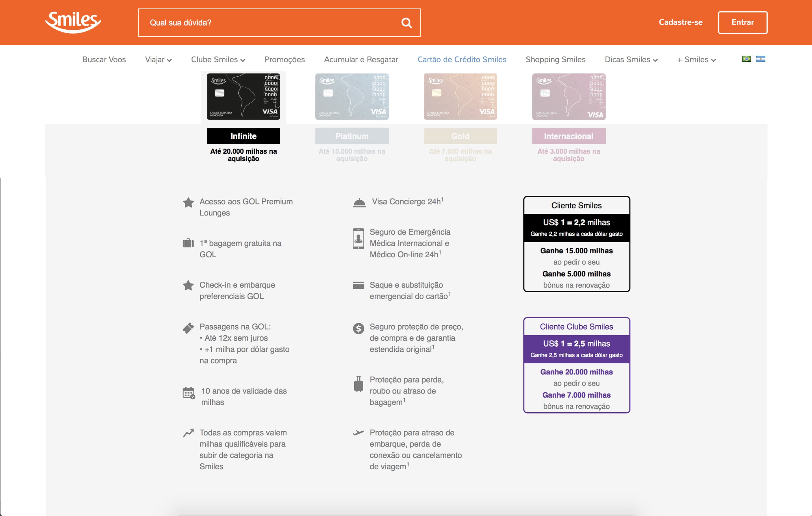This screenshot has height=516, width=812.
Task: Click the text Ganhe 2,2 milhas a cada dólar gasto
Action: click(577, 234)
